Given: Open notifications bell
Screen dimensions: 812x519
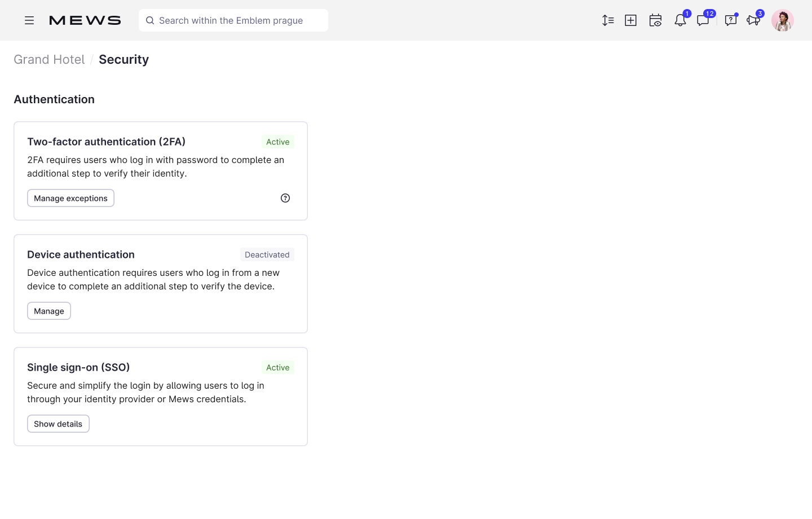Looking at the screenshot, I should coord(679,20).
